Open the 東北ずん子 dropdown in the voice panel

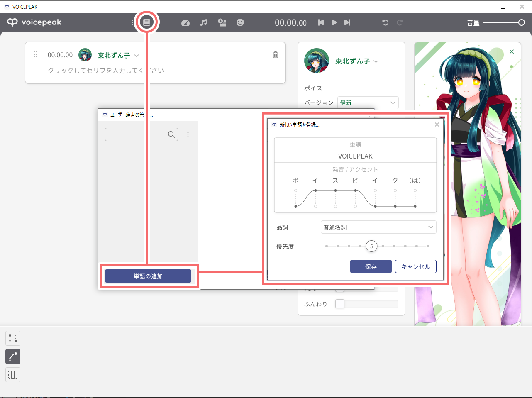(357, 61)
